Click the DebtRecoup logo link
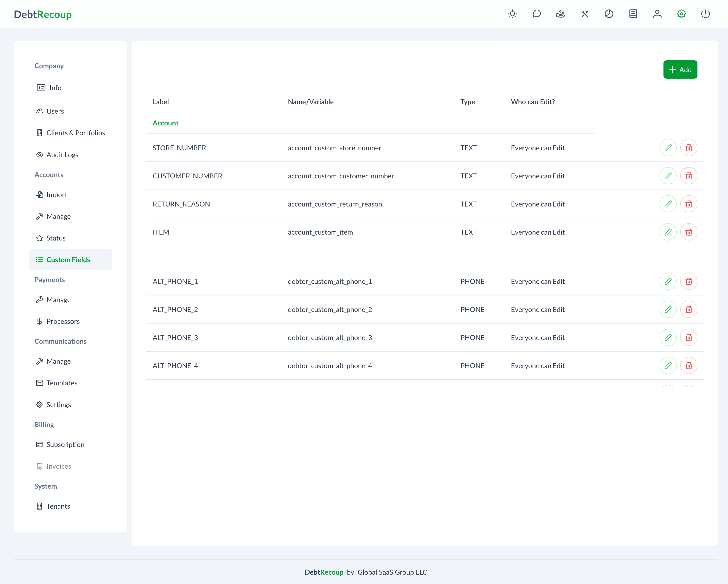The image size is (728, 584). coord(43,14)
